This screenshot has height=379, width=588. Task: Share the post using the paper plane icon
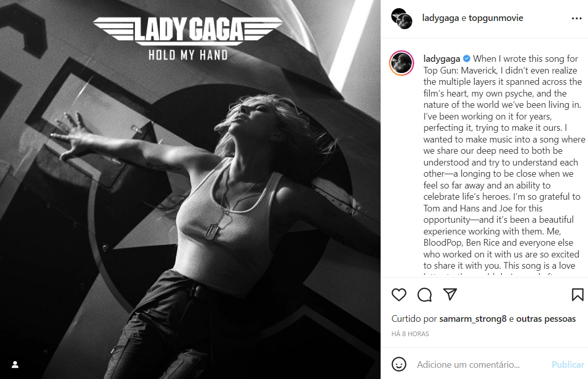(x=450, y=294)
